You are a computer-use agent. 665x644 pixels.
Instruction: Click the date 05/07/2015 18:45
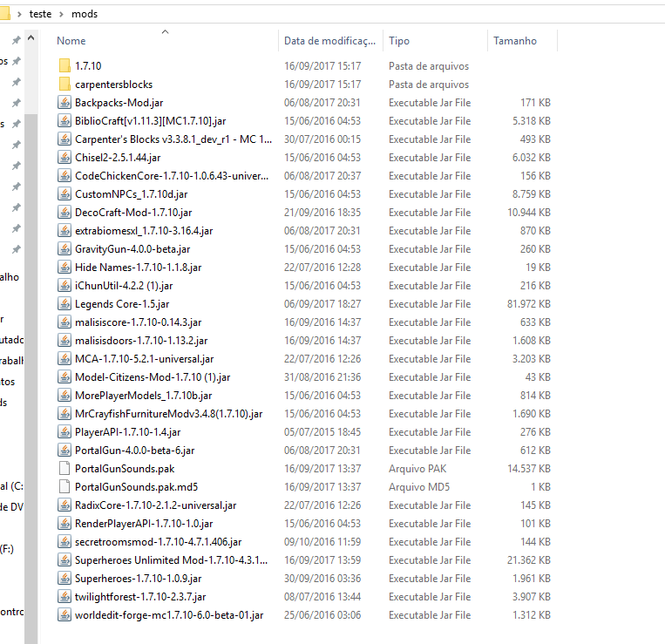click(x=322, y=431)
